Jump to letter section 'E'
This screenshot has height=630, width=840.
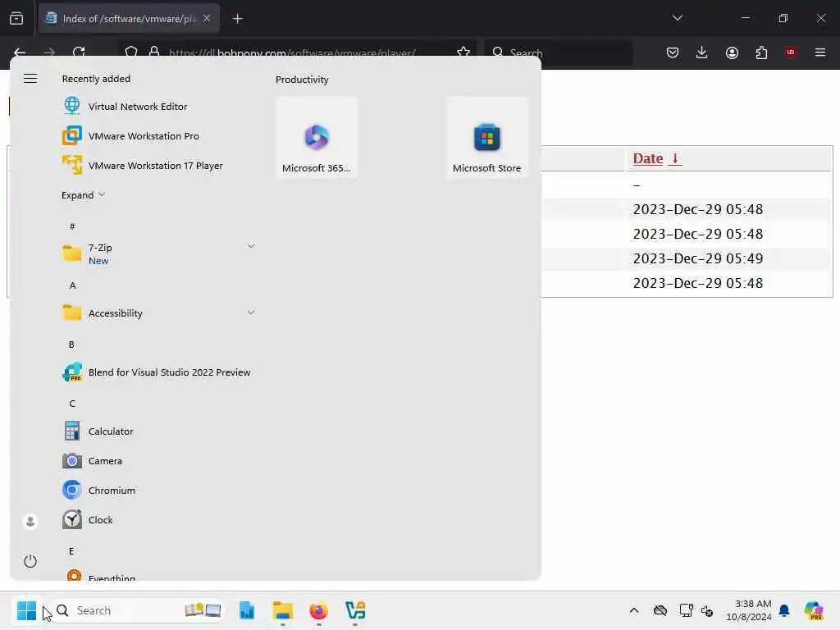point(71,550)
